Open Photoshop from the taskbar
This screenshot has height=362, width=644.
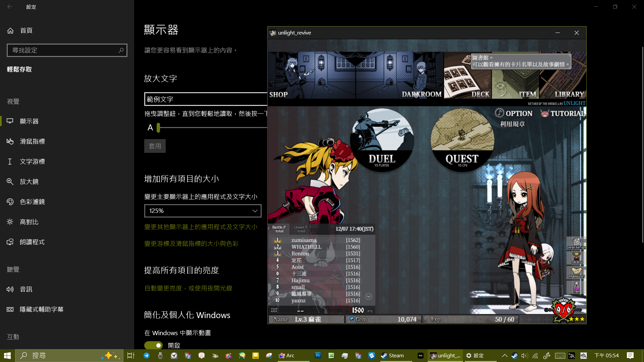pos(318,356)
